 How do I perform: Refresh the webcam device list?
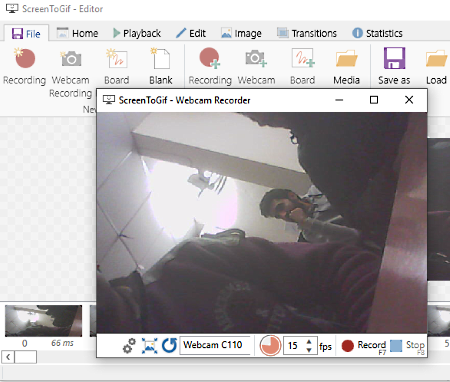tap(169, 345)
